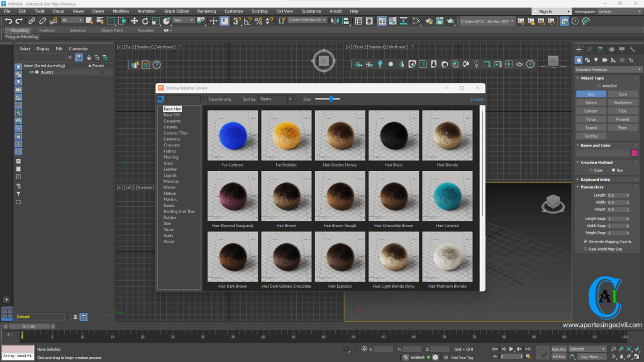Screen dimensions: 644x362
Task: Toggle the Auto Key button
Action: (x=558, y=349)
